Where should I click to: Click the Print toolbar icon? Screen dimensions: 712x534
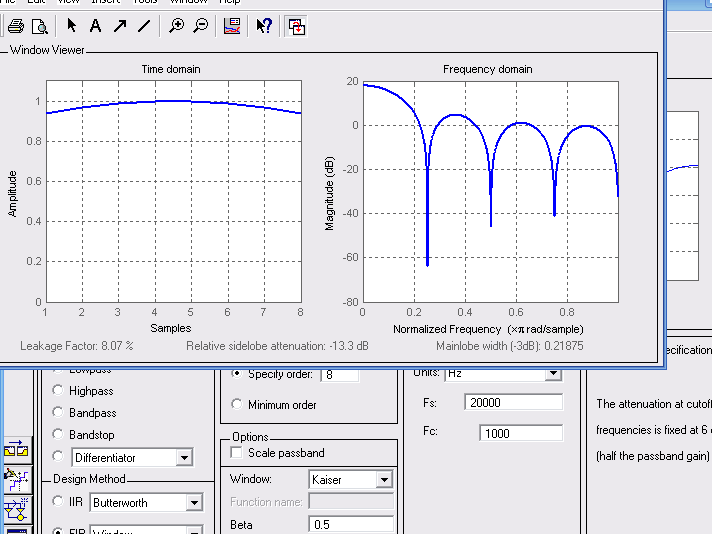pyautogui.click(x=14, y=27)
